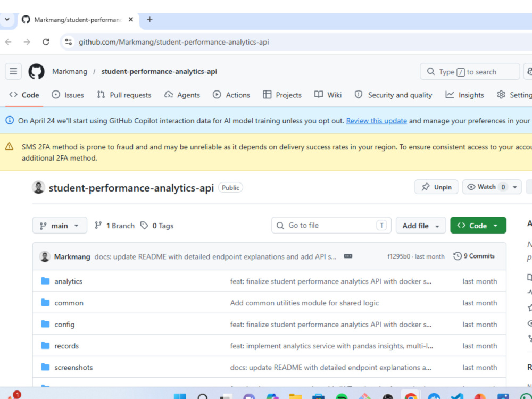This screenshot has height=399, width=532.
Task: Open the records folder
Action: pyautogui.click(x=66, y=346)
